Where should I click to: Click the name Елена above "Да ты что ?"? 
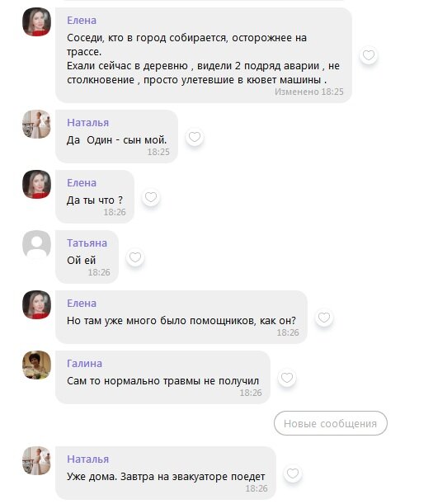tap(82, 182)
